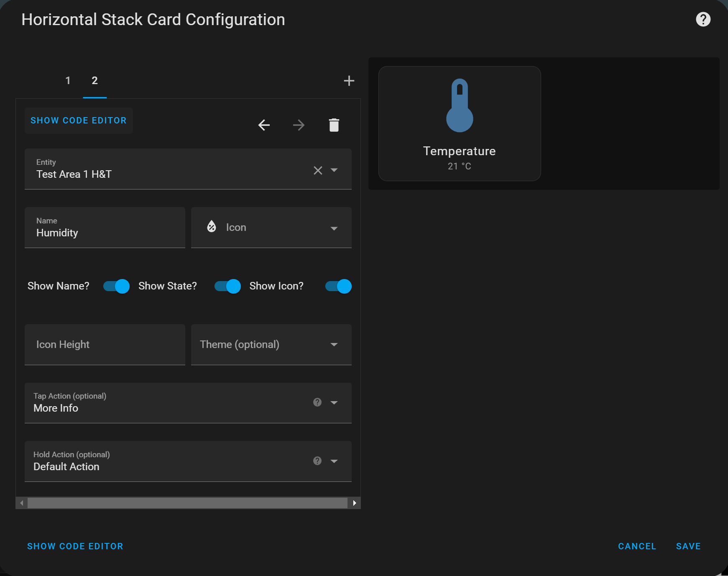Delete the current card using trash icon
This screenshot has height=576, width=728.
click(334, 125)
